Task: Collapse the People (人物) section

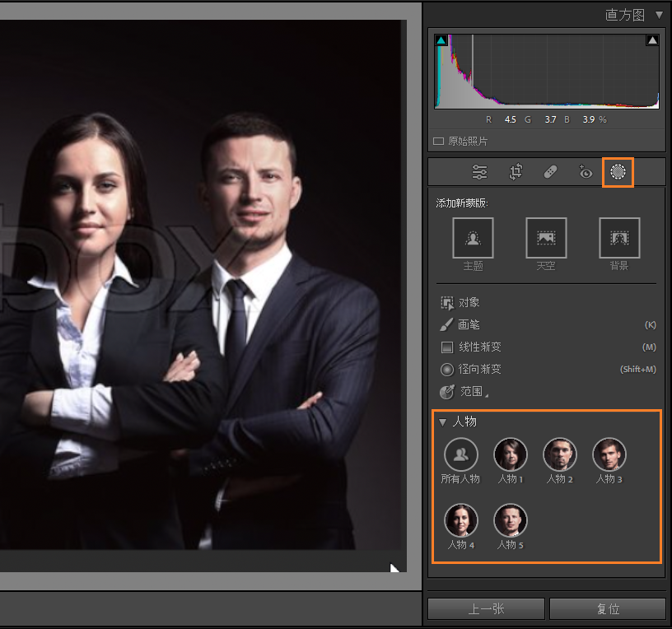Action: click(x=443, y=422)
